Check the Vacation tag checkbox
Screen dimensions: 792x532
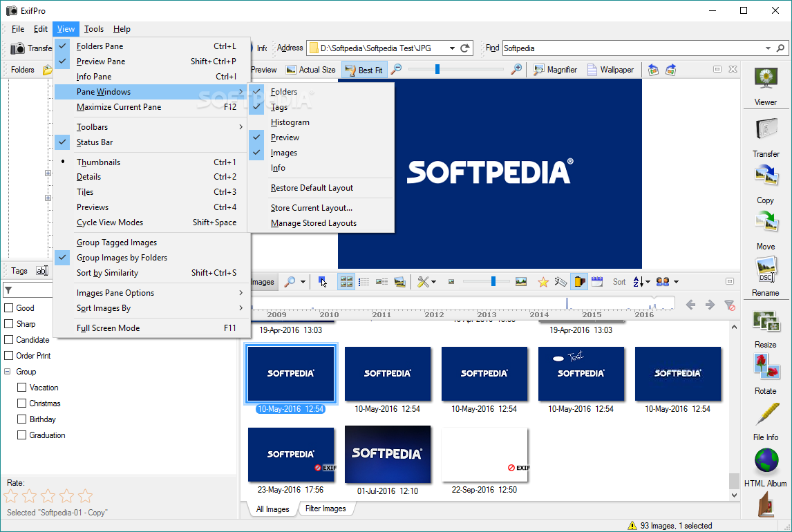[21, 387]
